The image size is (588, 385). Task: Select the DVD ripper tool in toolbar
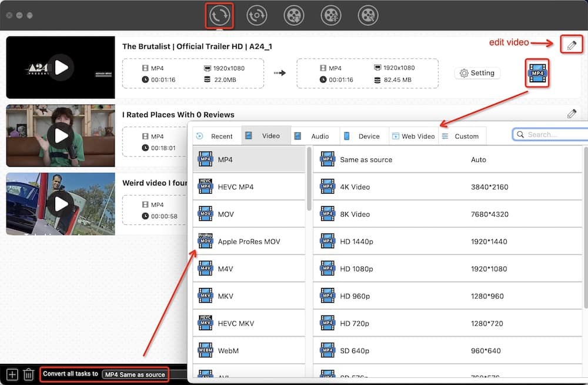256,15
